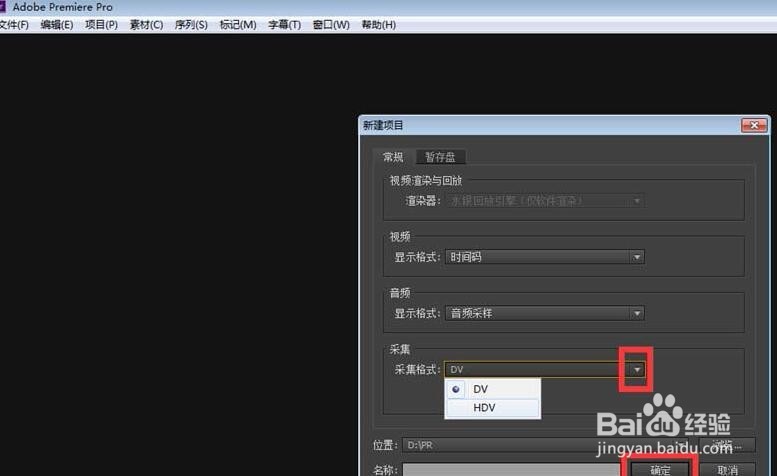The width and height of the screenshot is (777, 476).
Task: Open the 编辑(E) menu
Action: click(x=56, y=25)
